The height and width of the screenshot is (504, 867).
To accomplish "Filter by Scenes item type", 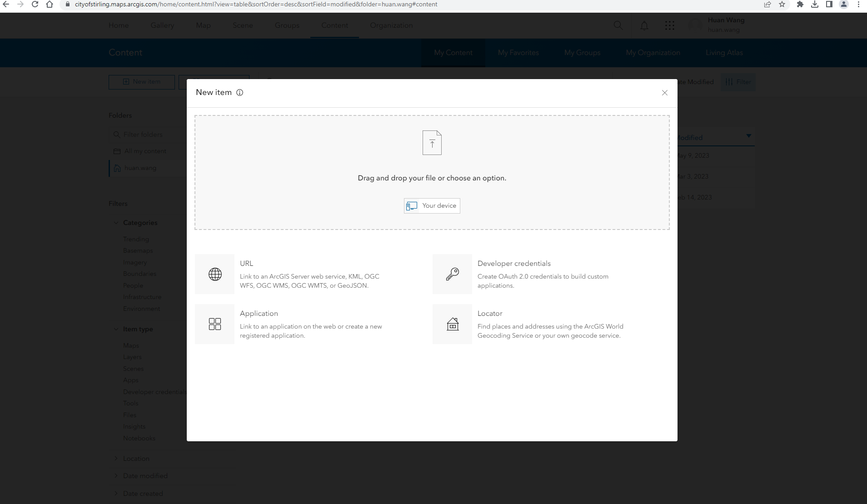I will (133, 369).
